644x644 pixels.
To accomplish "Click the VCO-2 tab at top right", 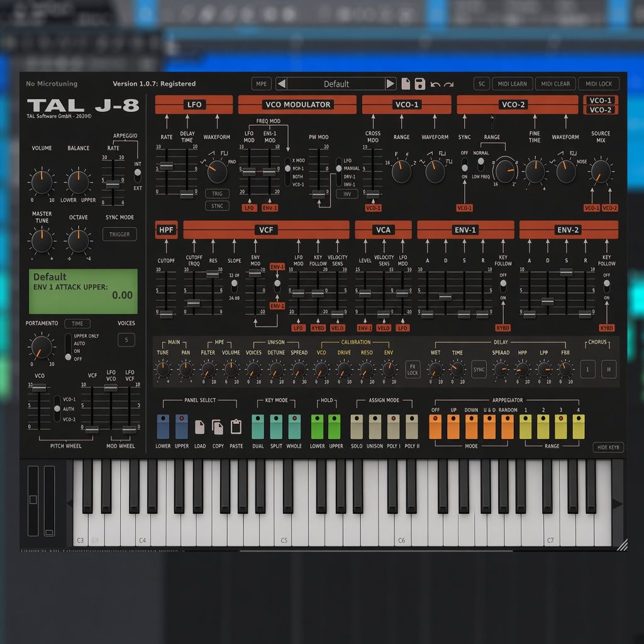I will click(601, 109).
